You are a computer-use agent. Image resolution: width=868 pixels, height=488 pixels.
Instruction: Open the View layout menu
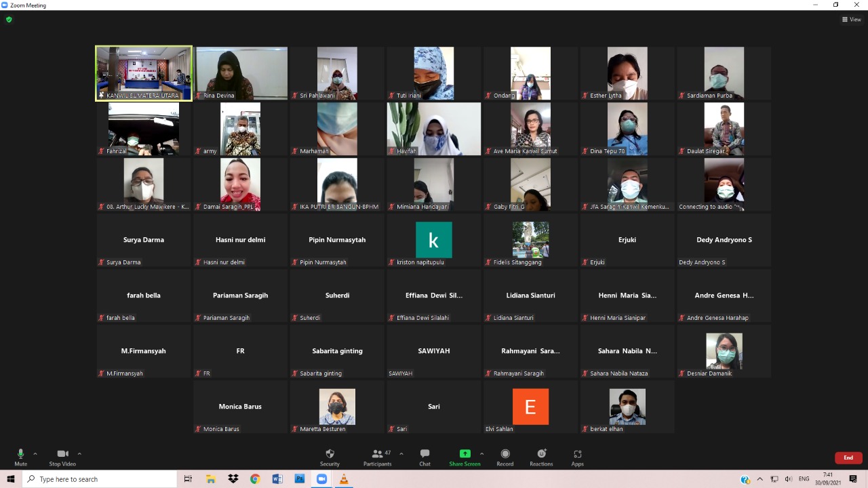click(851, 20)
